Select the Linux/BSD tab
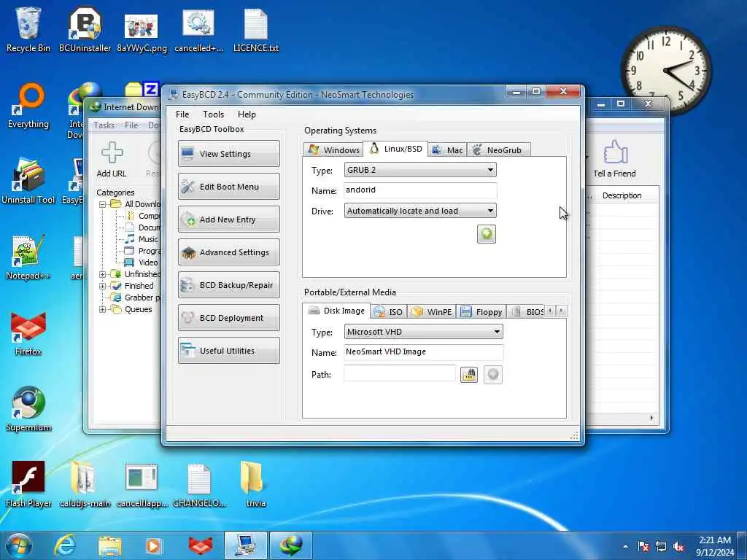Viewport: 747px width, 560px height. click(395, 149)
